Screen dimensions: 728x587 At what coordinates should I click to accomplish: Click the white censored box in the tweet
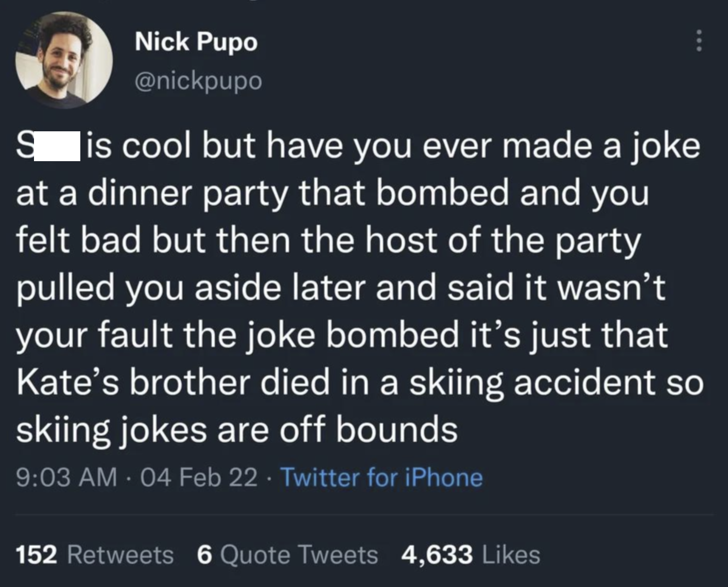[57, 147]
